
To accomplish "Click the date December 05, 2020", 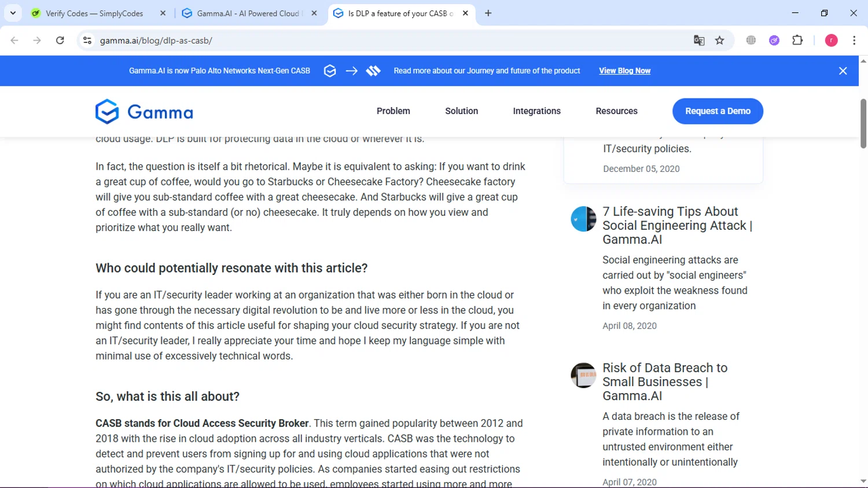I will [x=641, y=169].
